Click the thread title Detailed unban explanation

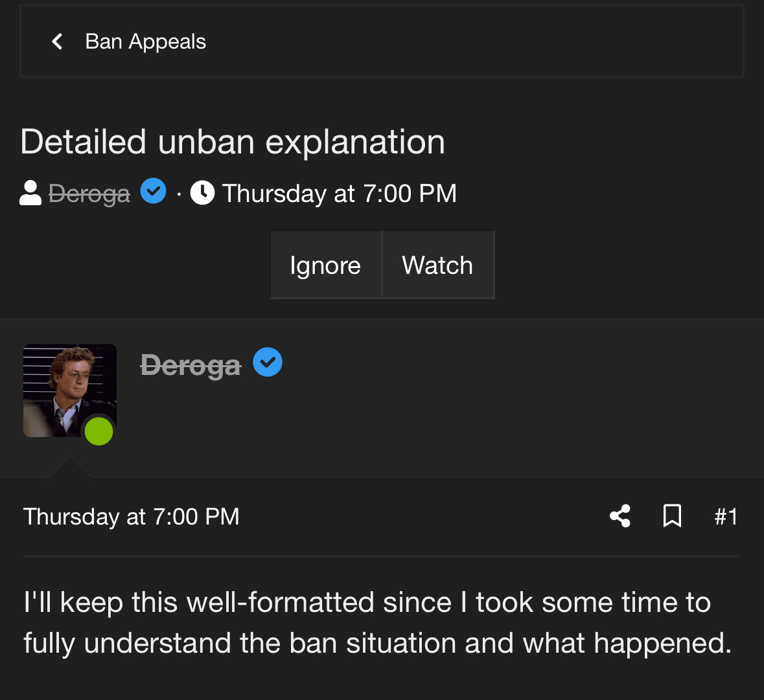point(233,142)
